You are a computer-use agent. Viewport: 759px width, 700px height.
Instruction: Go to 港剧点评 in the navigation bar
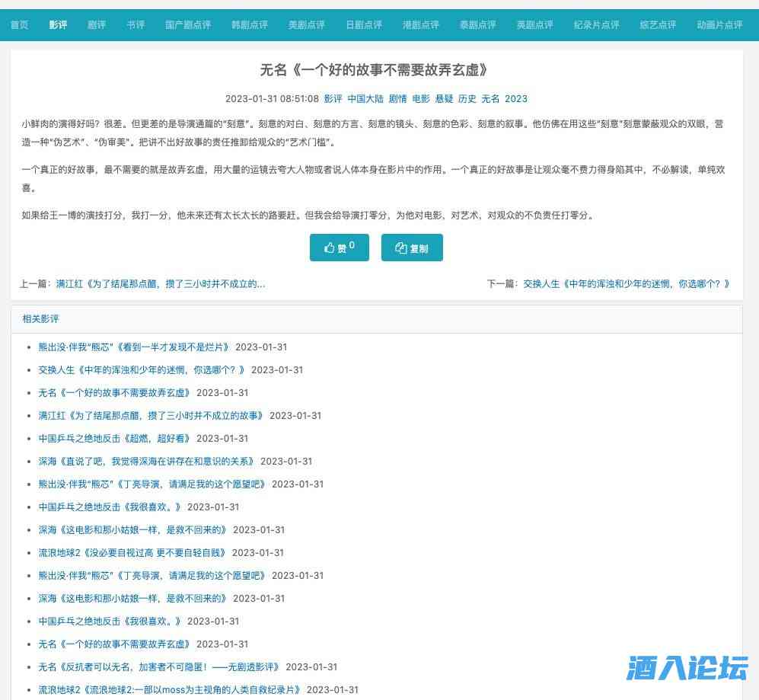[421, 24]
